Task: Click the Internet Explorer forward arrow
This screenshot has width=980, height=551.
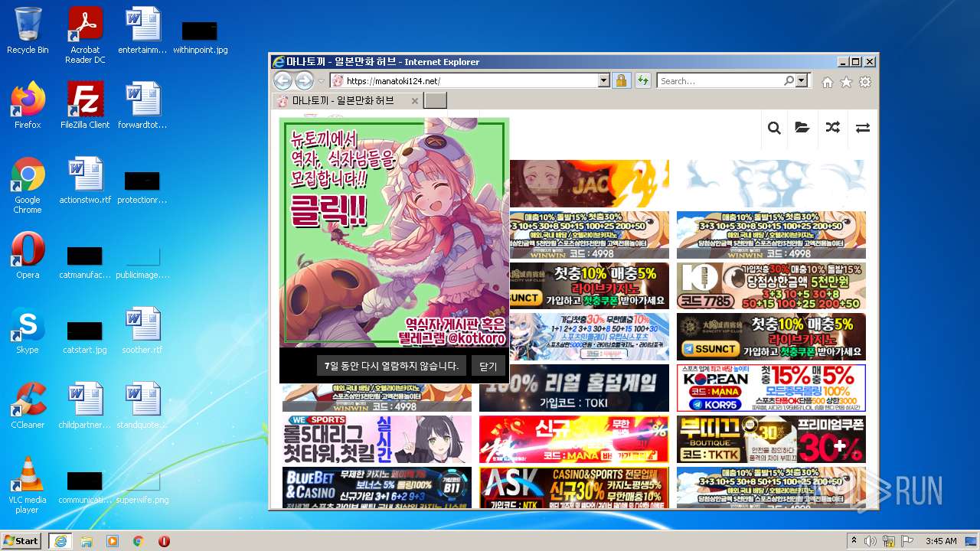Action: 304,80
